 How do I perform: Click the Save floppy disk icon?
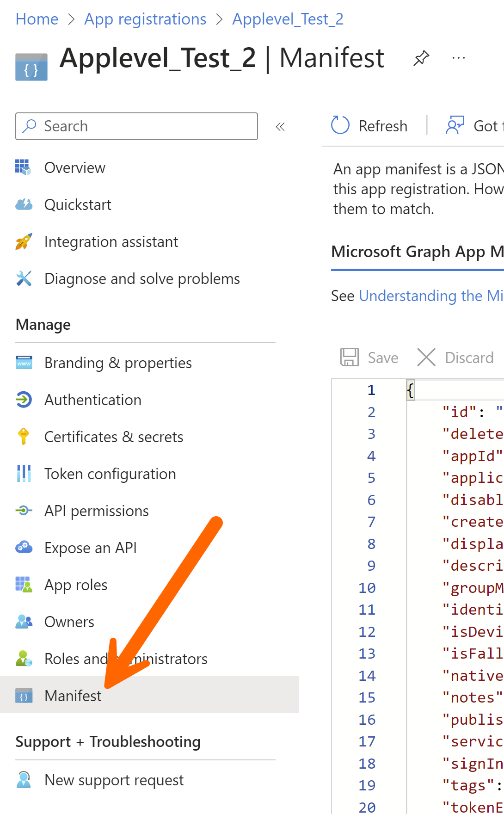pyautogui.click(x=350, y=357)
